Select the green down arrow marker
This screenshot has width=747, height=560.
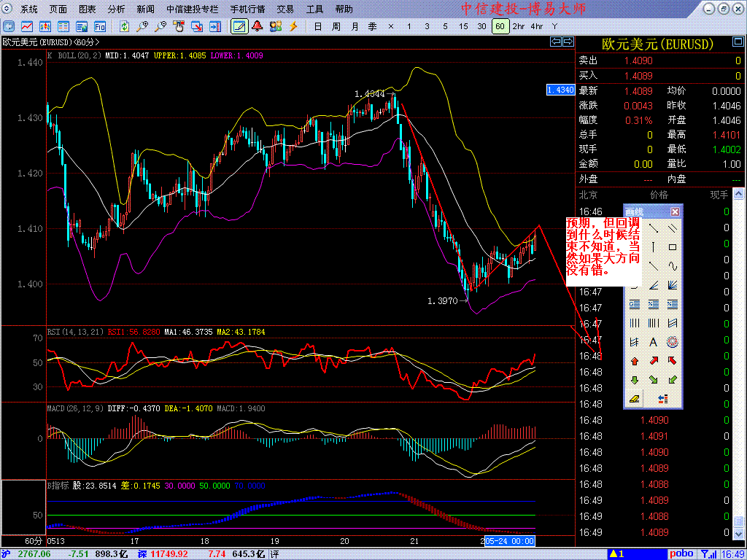(x=635, y=380)
